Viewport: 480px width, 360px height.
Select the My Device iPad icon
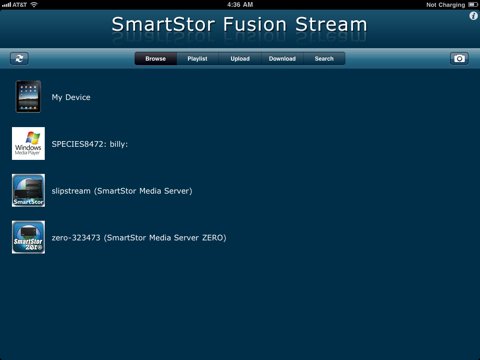tap(28, 97)
